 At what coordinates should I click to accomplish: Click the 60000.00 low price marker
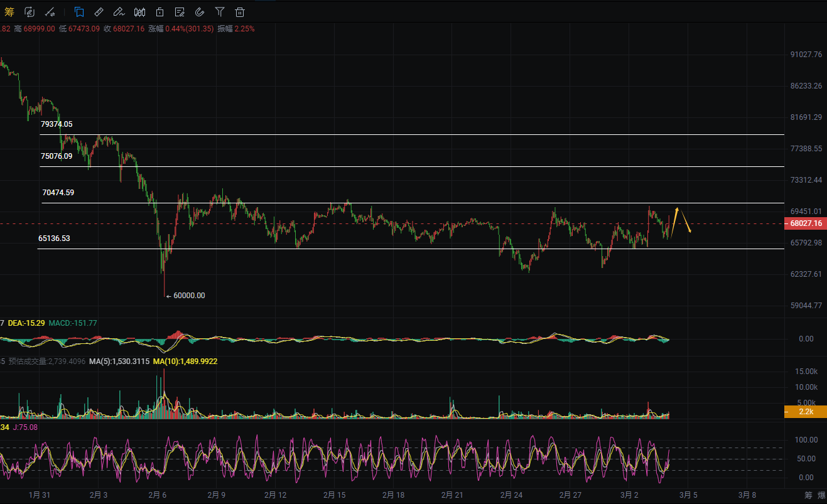(x=188, y=296)
